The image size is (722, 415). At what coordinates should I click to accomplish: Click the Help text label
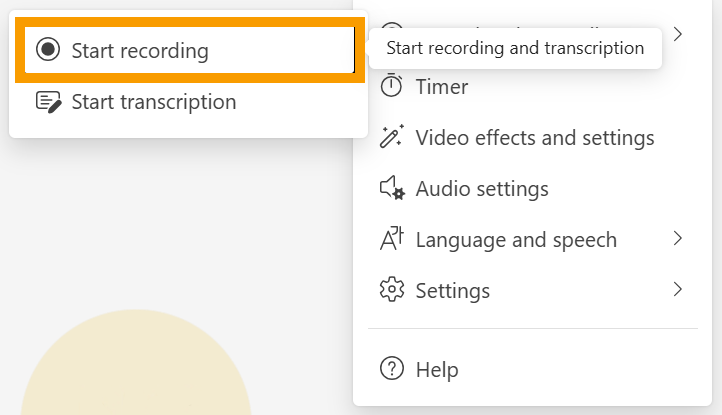point(437,370)
